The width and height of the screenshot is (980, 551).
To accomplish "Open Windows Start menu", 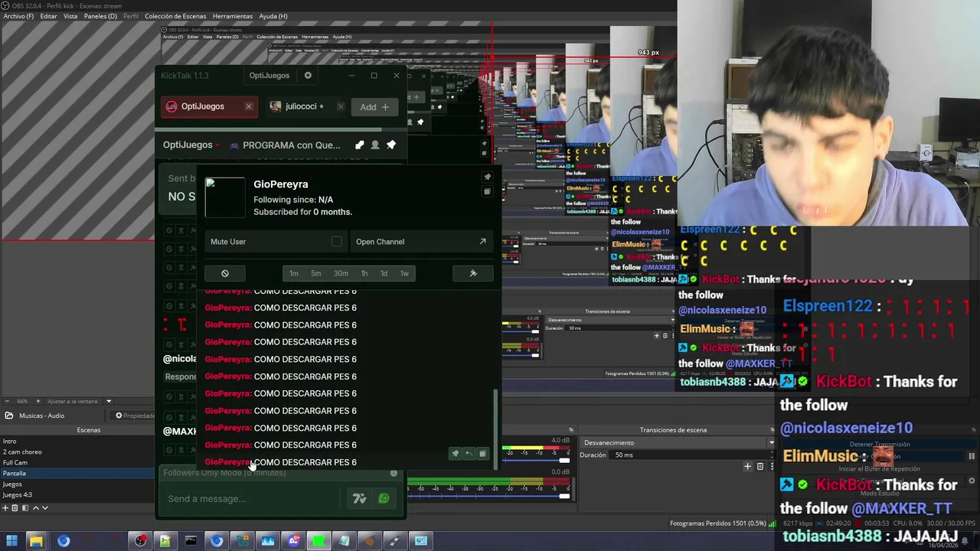I will [x=11, y=541].
